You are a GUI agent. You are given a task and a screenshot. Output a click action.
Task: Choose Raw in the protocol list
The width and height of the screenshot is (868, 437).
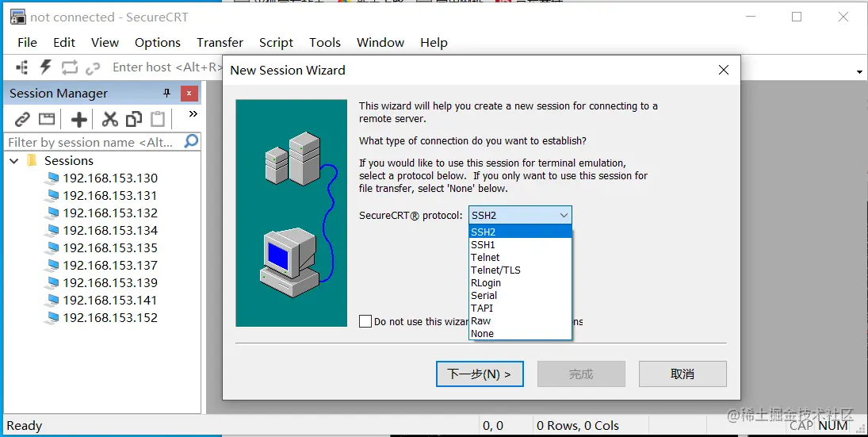[520, 321]
